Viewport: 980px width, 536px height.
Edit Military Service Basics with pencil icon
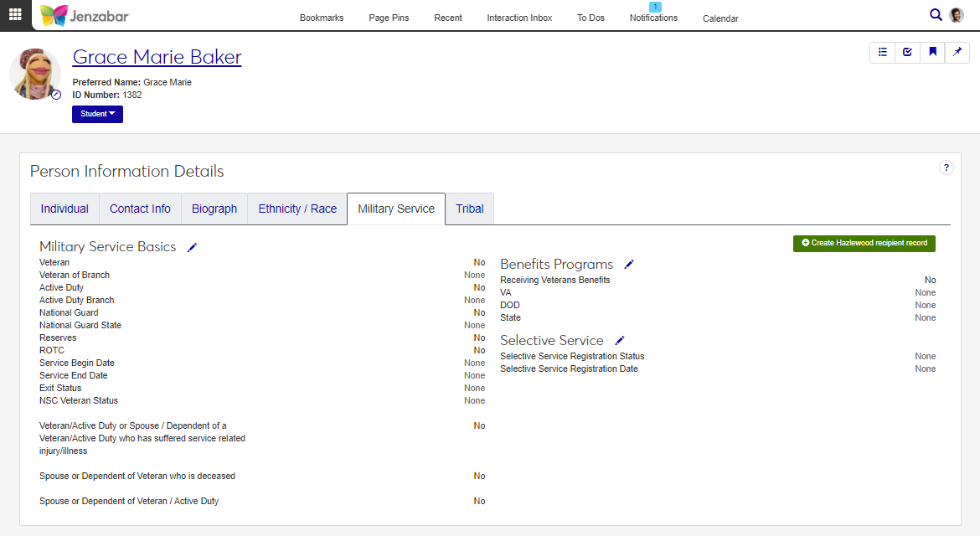pyautogui.click(x=193, y=247)
